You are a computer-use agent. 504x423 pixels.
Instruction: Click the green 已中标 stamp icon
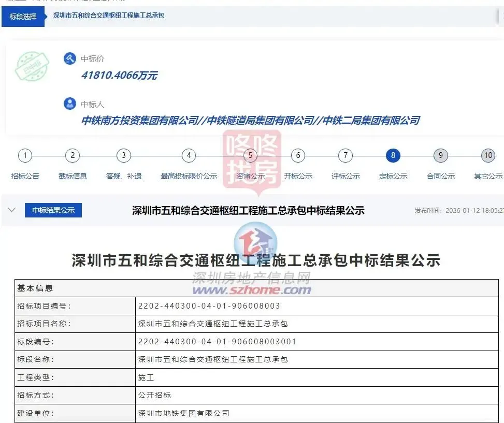click(32, 66)
